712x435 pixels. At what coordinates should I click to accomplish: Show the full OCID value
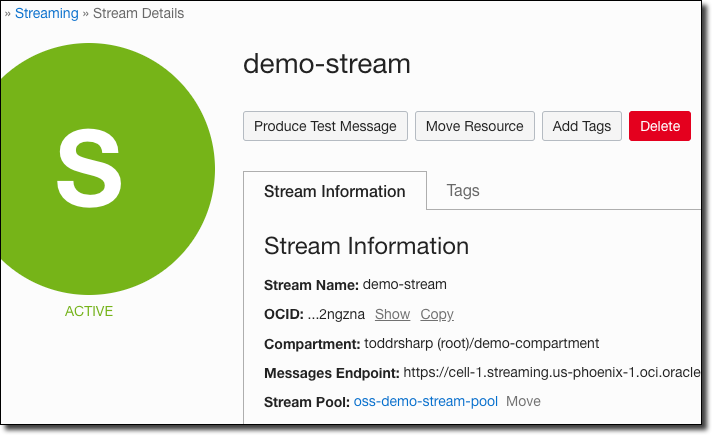392,314
